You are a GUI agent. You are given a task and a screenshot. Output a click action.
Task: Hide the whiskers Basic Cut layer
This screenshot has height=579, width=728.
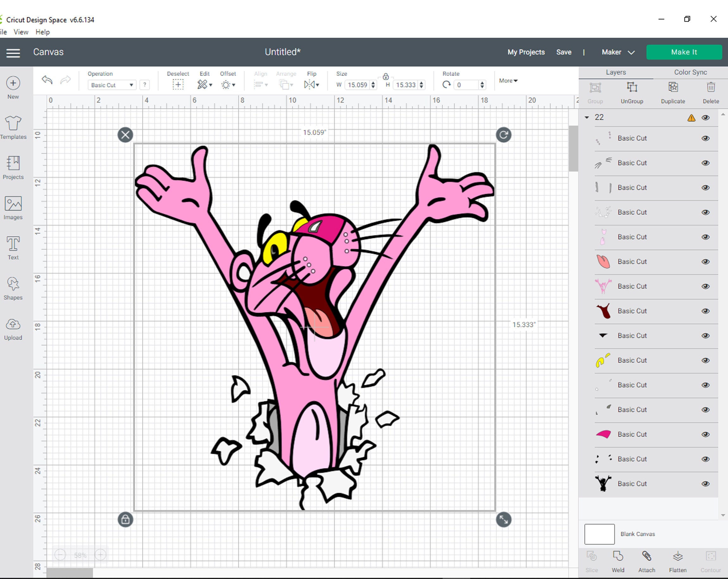coord(706,163)
